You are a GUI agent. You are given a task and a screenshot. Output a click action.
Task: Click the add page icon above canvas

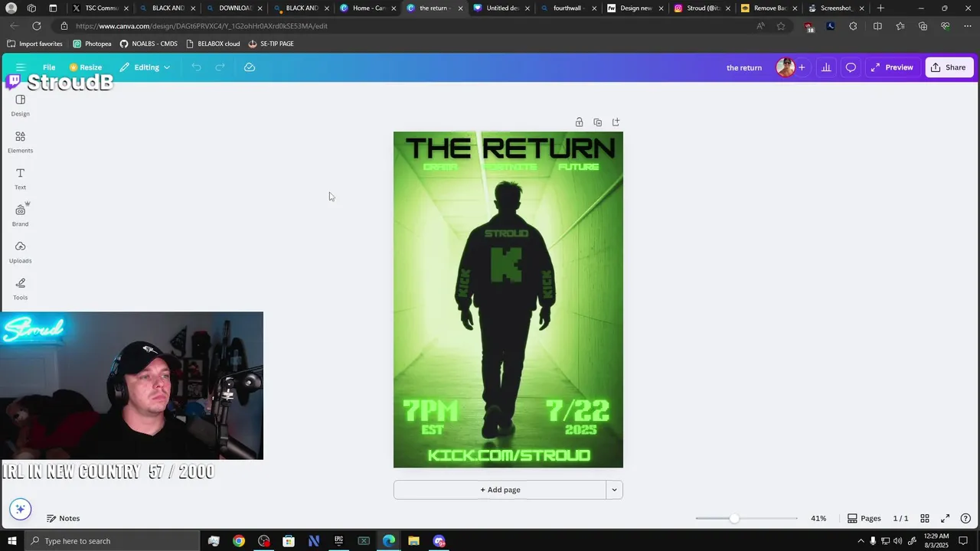tap(616, 122)
